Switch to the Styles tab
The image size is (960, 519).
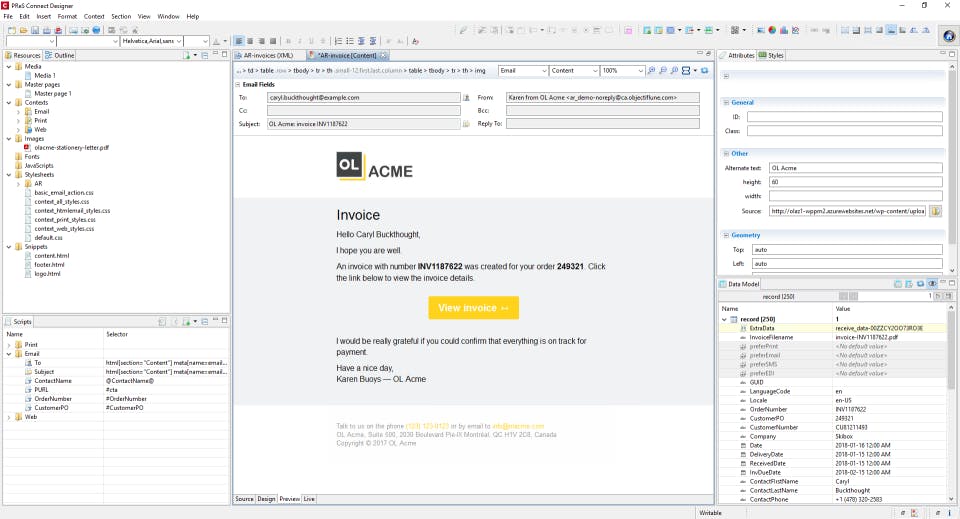point(771,55)
